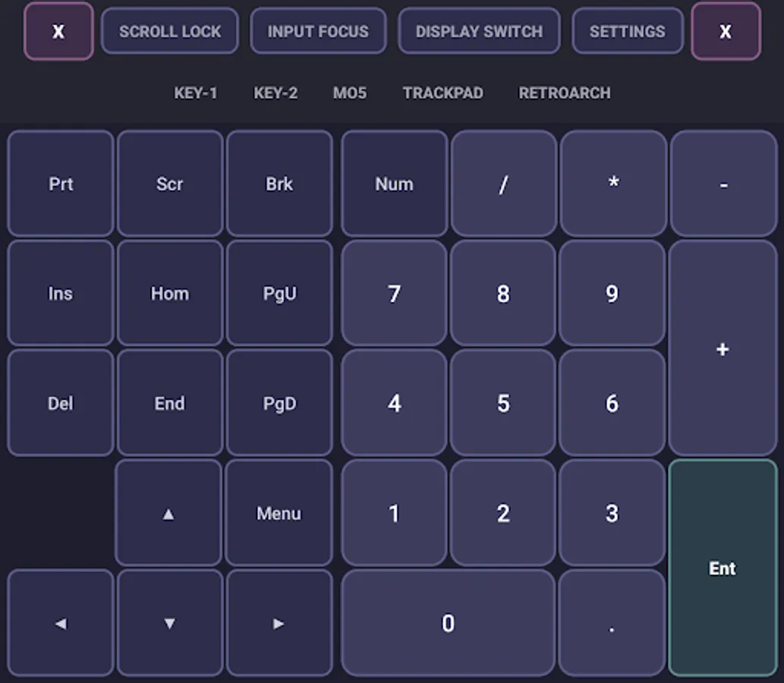Viewport: 784px width, 683px height.
Task: Toggle Num Lock on the numpad
Action: tap(394, 183)
